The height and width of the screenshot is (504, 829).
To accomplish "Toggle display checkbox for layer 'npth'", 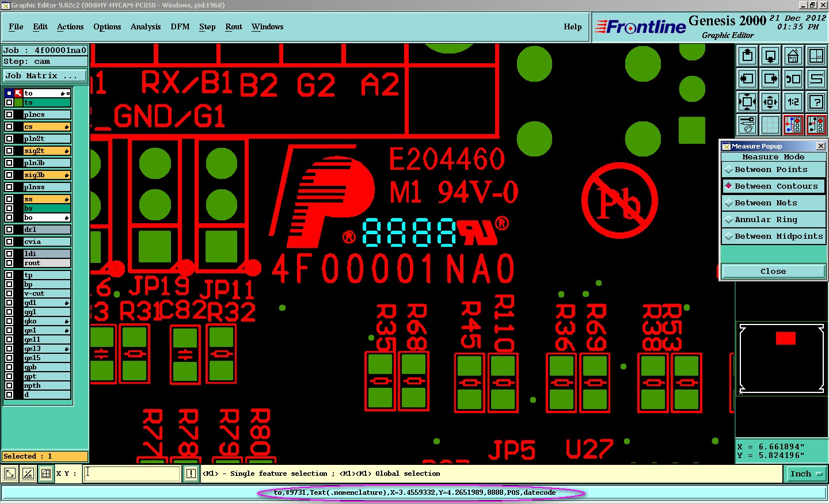I will (x=9, y=385).
